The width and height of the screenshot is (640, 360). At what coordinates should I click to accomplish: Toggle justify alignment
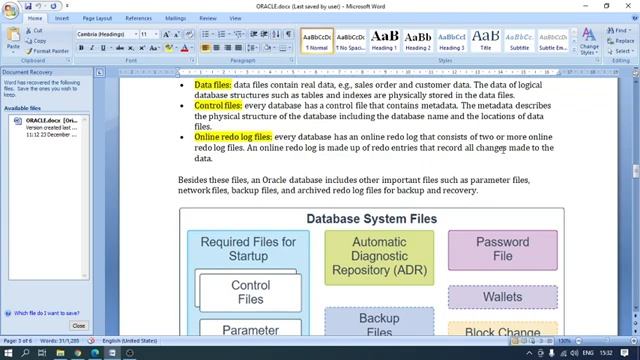[239, 48]
